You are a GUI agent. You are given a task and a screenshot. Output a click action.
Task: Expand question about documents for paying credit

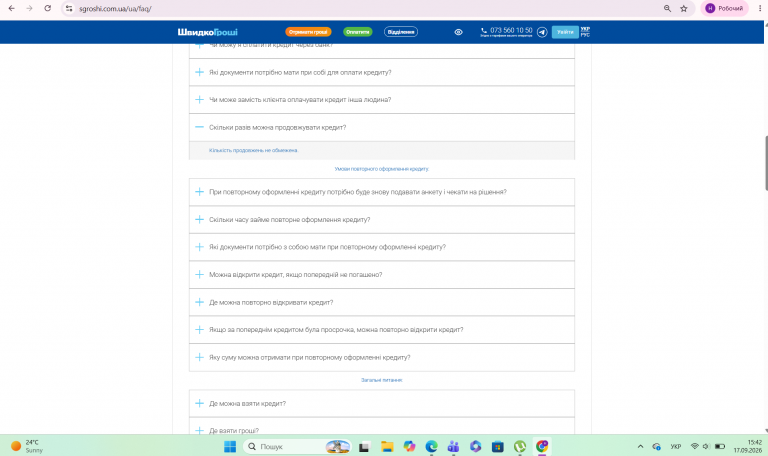click(x=382, y=72)
